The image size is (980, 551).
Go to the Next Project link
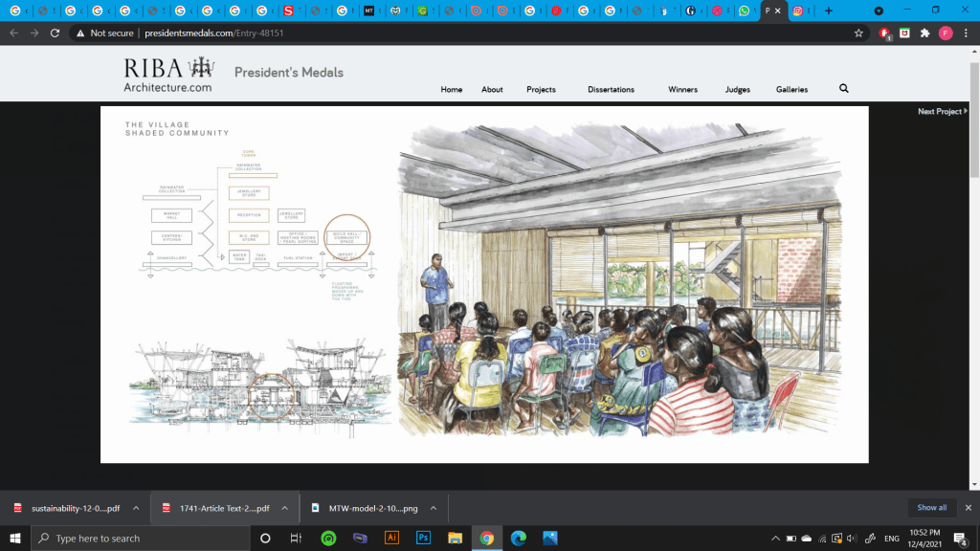point(941,112)
